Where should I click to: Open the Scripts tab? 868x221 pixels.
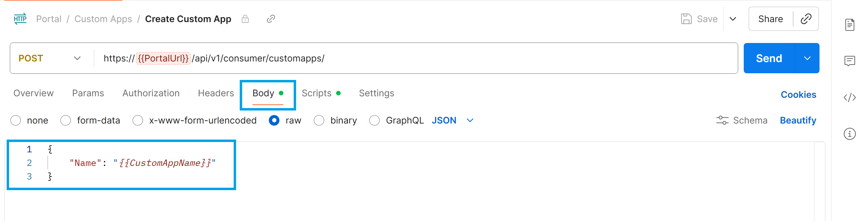coord(316,93)
